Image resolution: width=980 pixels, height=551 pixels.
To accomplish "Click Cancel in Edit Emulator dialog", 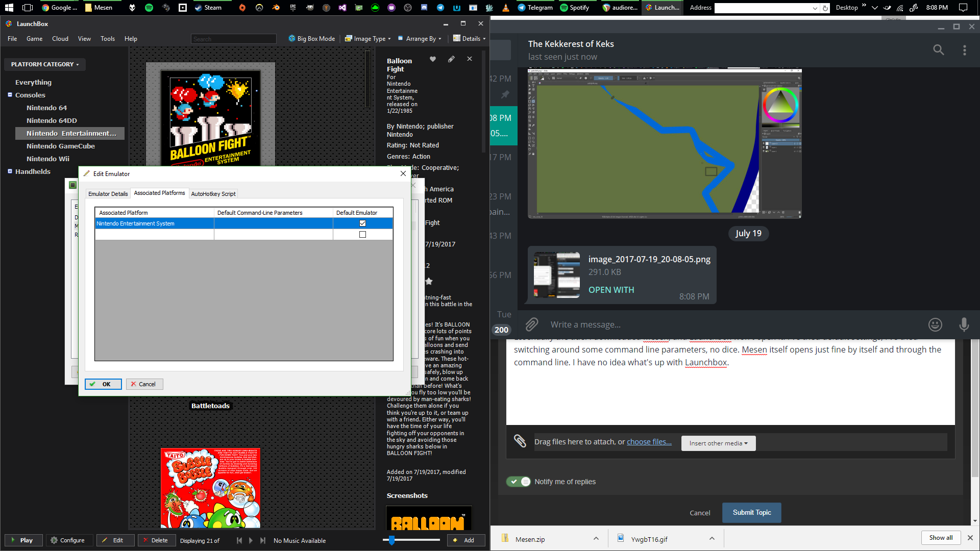I will click(x=144, y=384).
